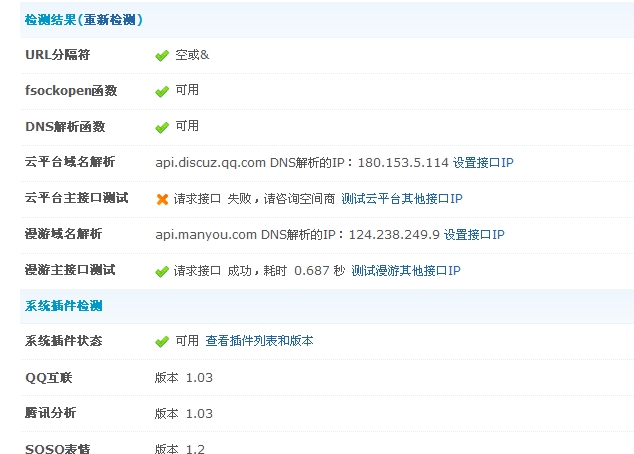Click the 系统插件检测 section heading
Viewport: 634px width, 454px height.
[63, 306]
